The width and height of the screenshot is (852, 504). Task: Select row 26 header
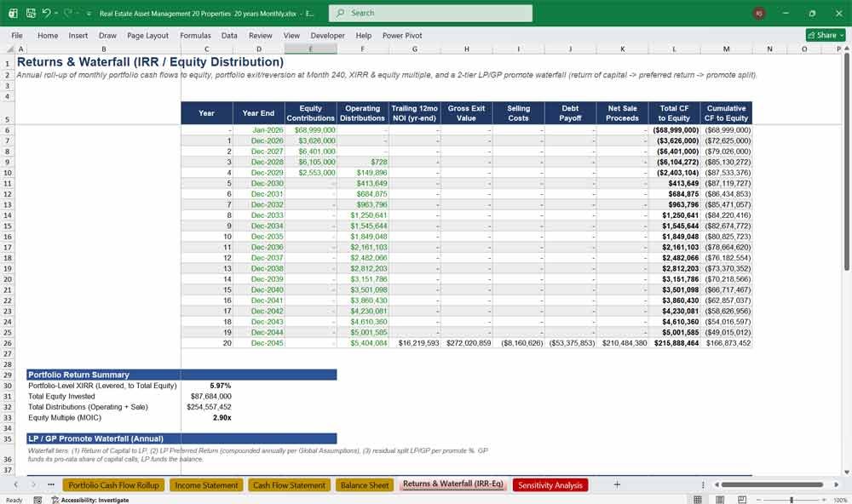click(x=8, y=343)
